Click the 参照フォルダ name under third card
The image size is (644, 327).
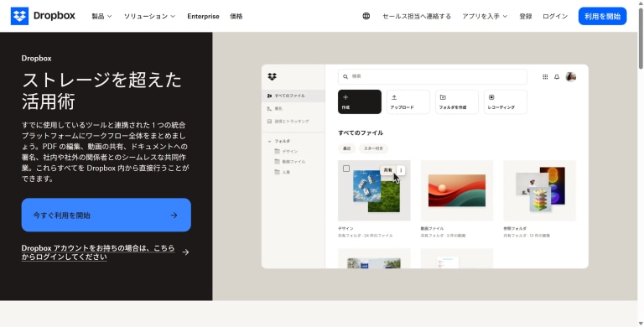pos(515,228)
